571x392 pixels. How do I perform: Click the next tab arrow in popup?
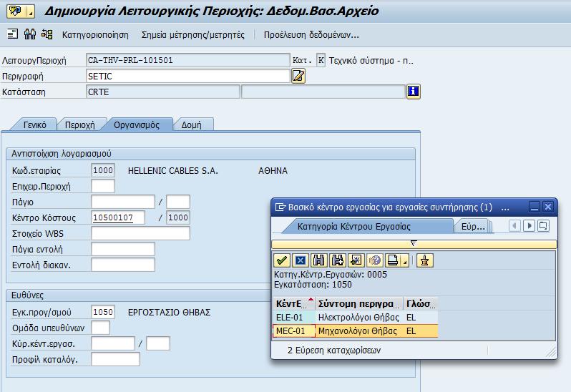(x=529, y=226)
